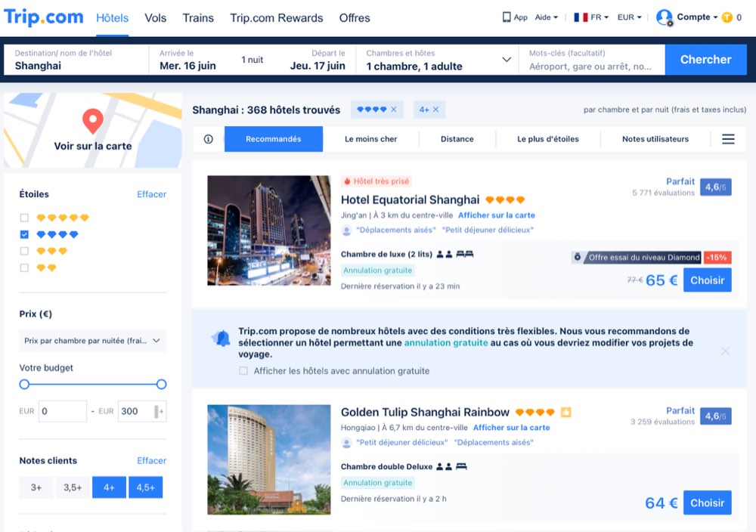This screenshot has height=532, width=756.
Task: Remove the 4+ rating filter chip
Action: coord(436,110)
